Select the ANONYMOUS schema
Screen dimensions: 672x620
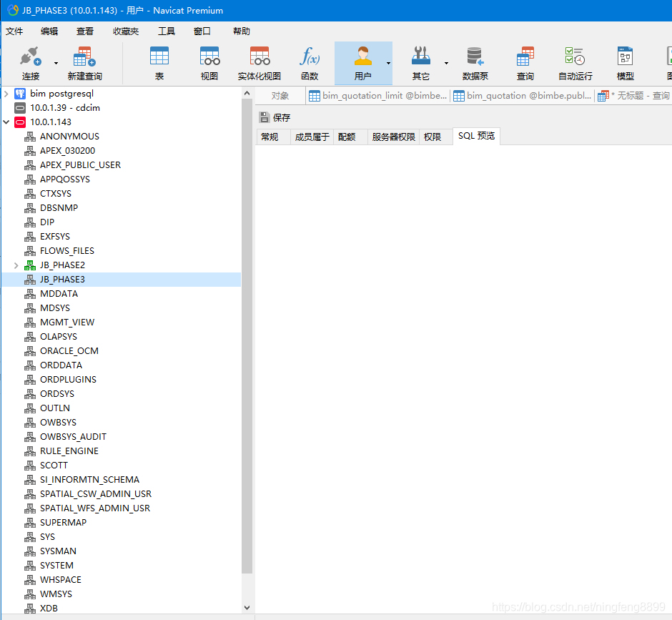[69, 137]
